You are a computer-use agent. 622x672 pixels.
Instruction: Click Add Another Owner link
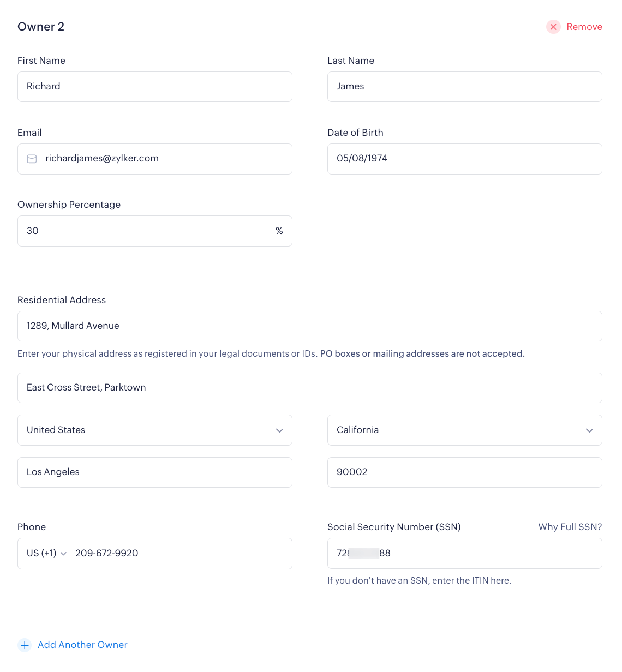[82, 645]
